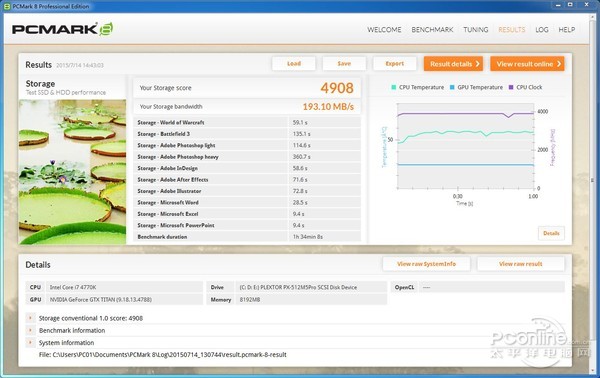The width and height of the screenshot is (600, 378).
Task: Select the Storage - World of Warcraft row
Action: click(x=247, y=122)
